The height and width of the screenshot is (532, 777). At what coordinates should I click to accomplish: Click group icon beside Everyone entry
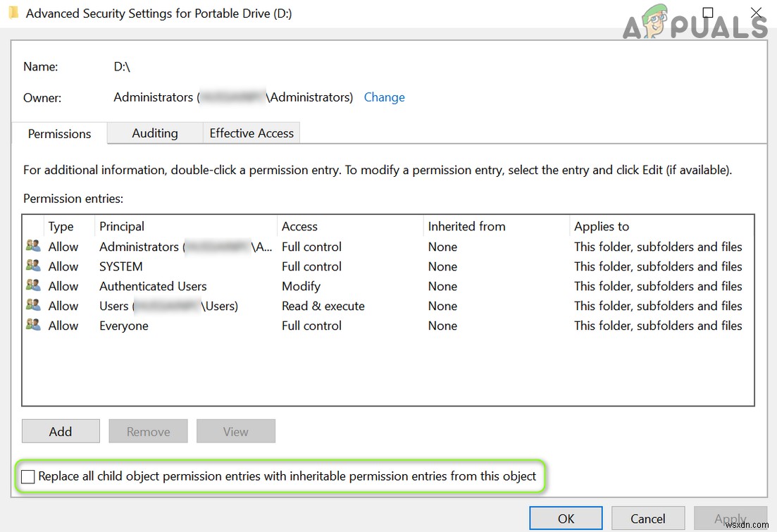(33, 325)
